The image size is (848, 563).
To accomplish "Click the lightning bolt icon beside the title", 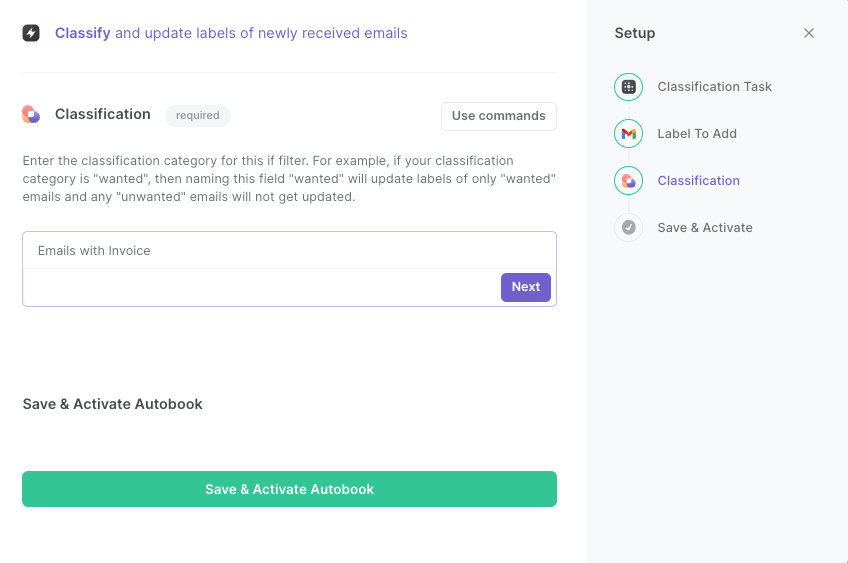I will pos(31,33).
